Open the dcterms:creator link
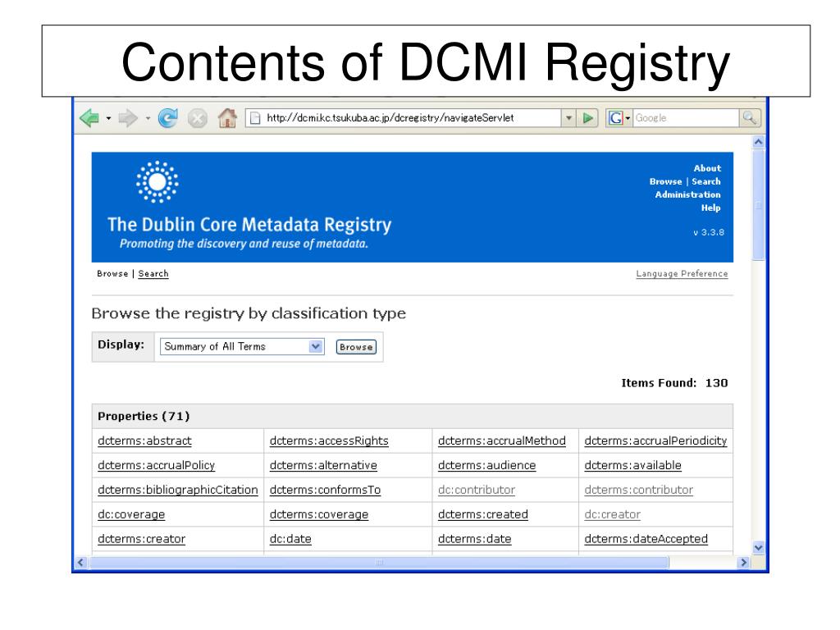 (x=141, y=540)
